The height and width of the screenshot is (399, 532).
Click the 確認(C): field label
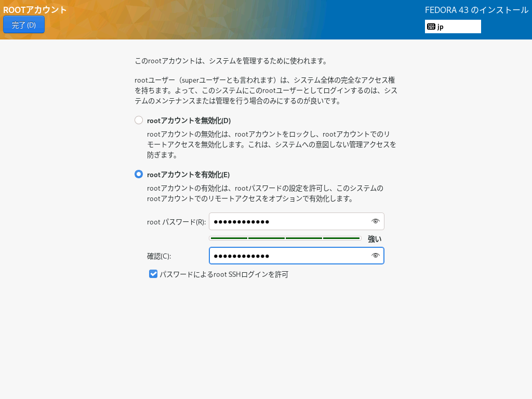pyautogui.click(x=159, y=256)
